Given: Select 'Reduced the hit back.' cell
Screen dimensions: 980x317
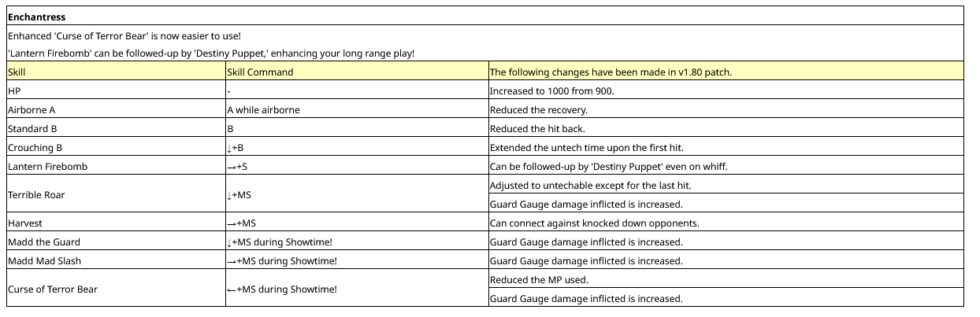Looking at the screenshot, I should point(726,128).
